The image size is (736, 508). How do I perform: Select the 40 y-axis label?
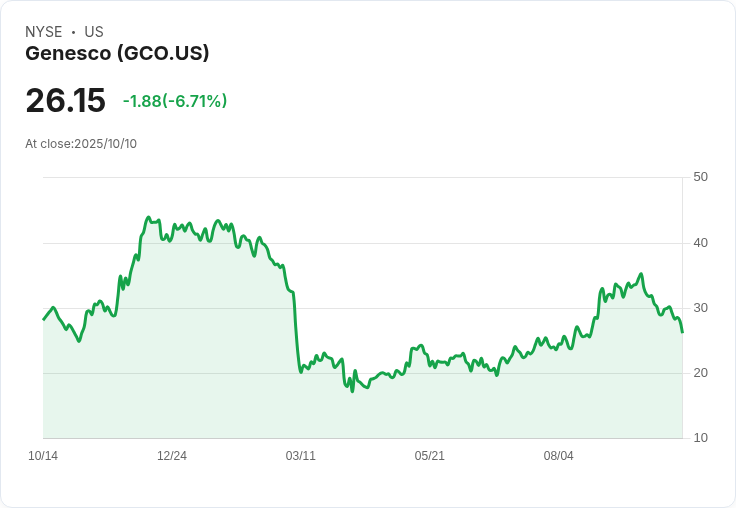700,242
